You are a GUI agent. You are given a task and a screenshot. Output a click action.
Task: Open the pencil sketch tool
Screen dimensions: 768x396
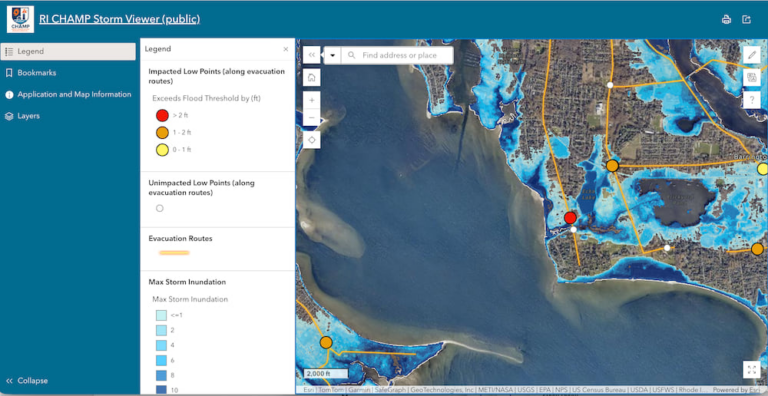752,55
